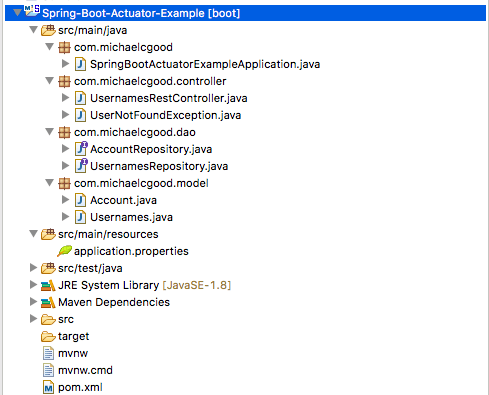Screen dimensions: 489x395
Task: Select SpringBootActuatorExampleApplication.java file name
Action: (x=205, y=65)
